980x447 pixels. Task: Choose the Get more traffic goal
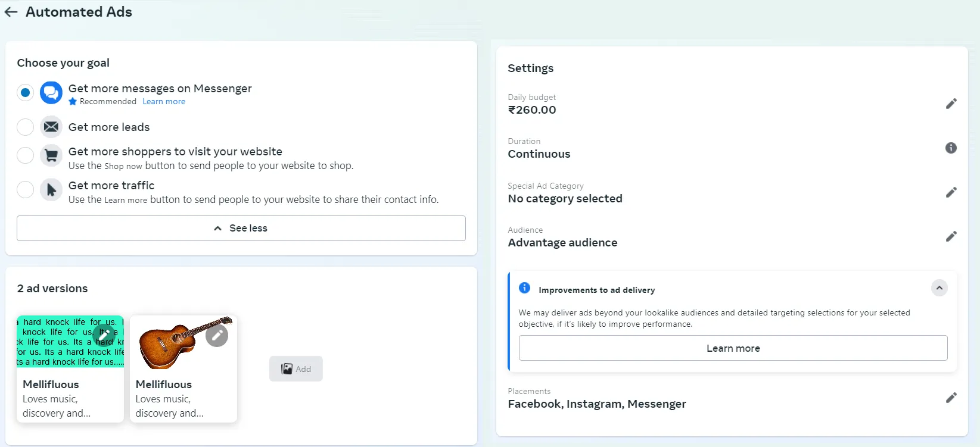point(24,189)
